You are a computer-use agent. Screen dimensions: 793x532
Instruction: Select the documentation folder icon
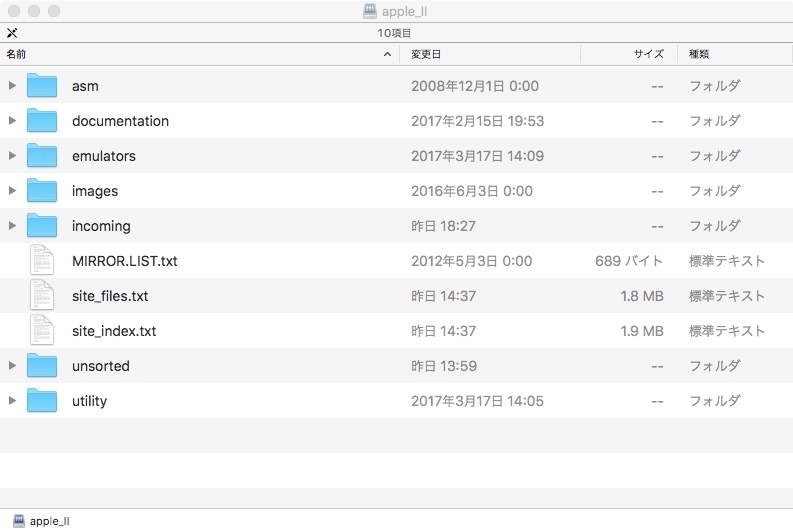pyautogui.click(x=42, y=121)
